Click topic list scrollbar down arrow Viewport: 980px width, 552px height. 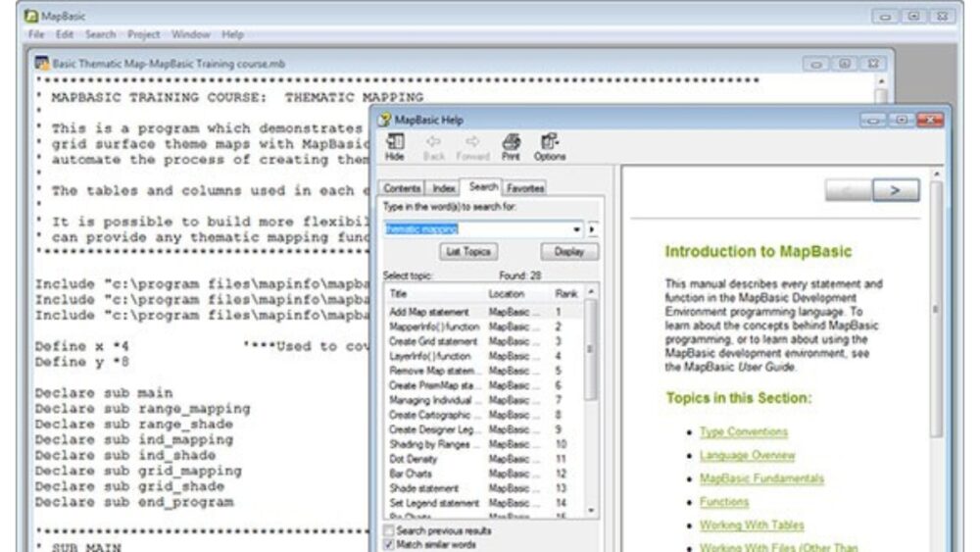point(591,511)
